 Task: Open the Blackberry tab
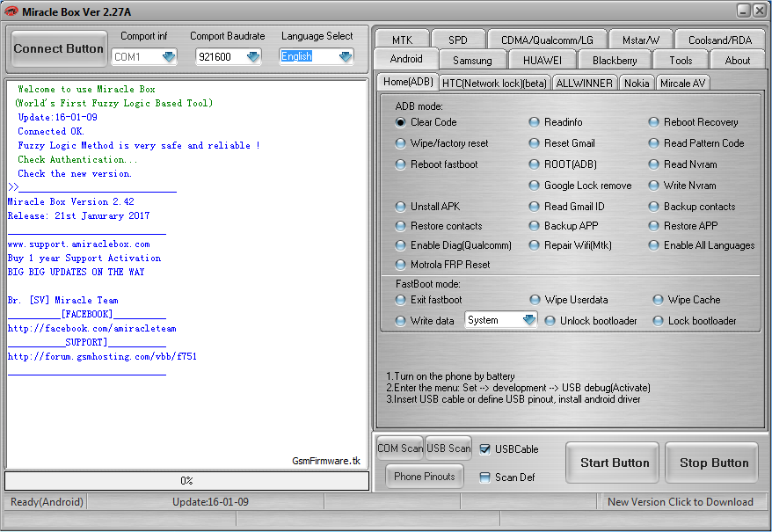[615, 60]
